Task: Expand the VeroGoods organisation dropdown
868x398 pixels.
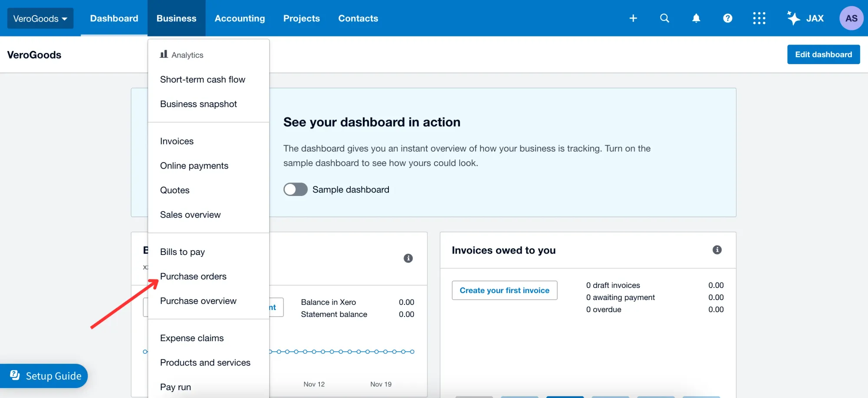Action: [40, 18]
